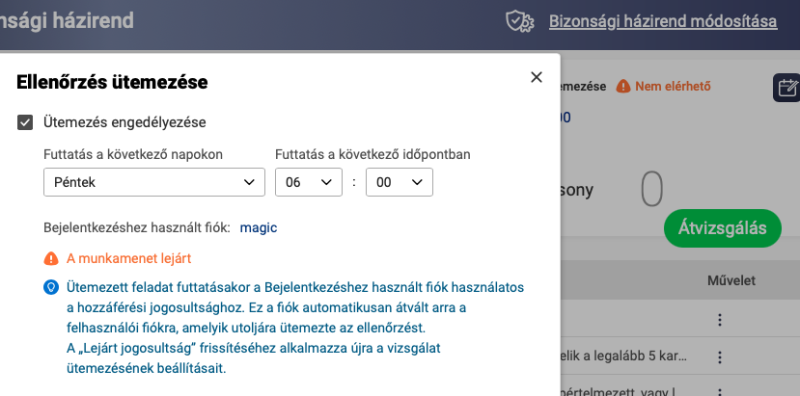Click the security policy shield gear icon
The width and height of the screenshot is (800, 396).
519,21
